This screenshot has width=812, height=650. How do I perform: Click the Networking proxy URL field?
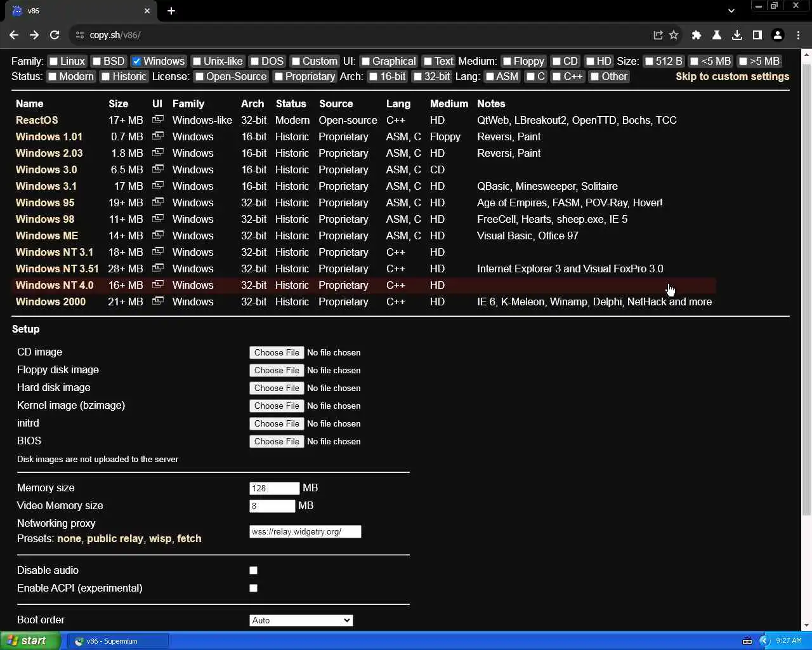(305, 531)
